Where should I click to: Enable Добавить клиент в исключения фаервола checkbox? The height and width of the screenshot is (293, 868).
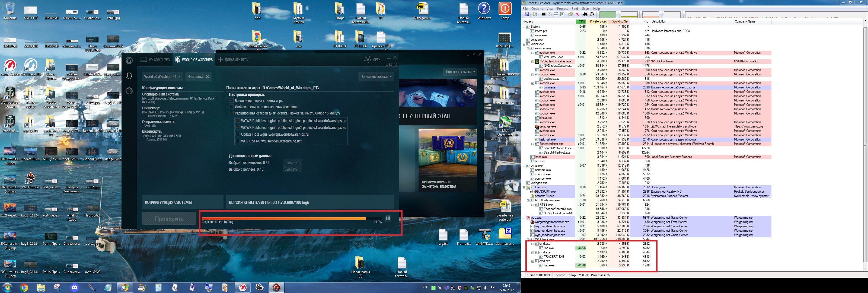231,107
